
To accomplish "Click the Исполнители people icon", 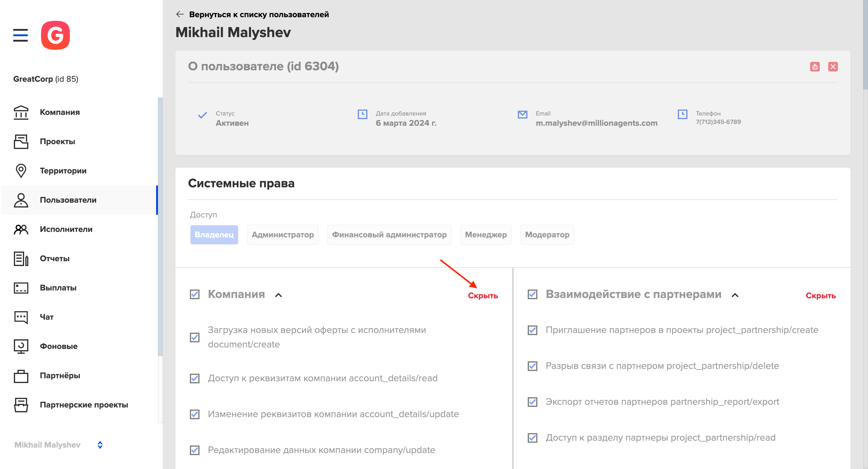I will click(21, 229).
